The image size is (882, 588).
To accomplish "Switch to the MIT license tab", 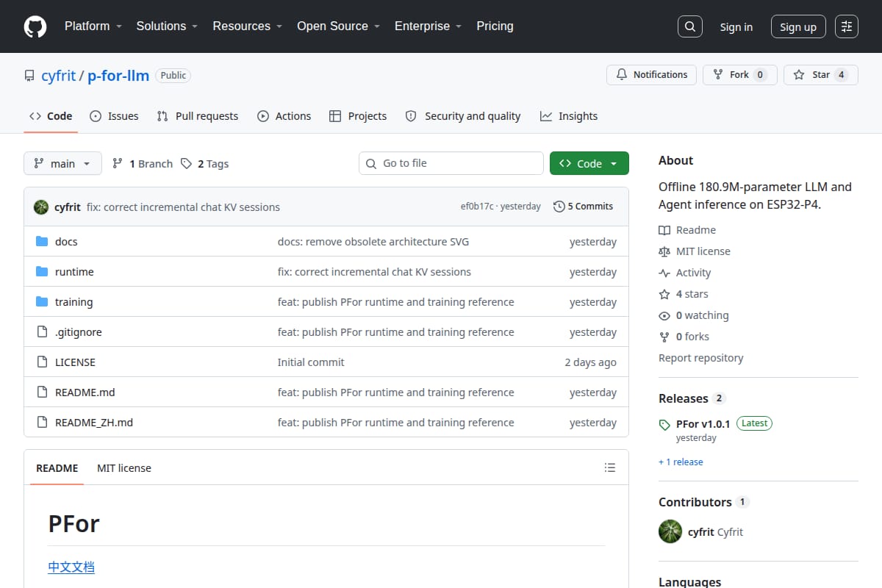I will click(x=124, y=468).
